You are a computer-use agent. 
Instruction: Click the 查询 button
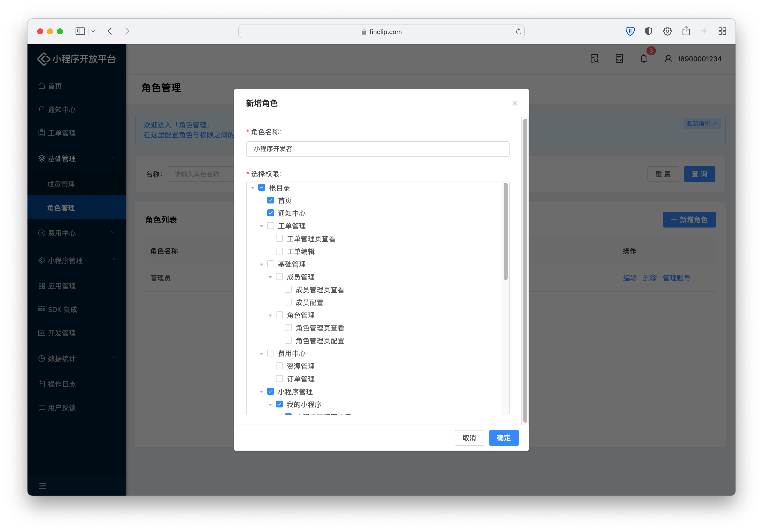click(x=699, y=174)
